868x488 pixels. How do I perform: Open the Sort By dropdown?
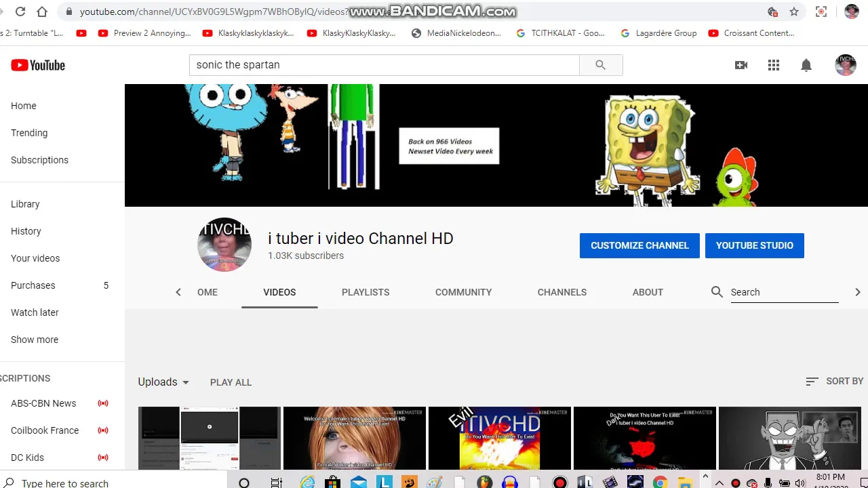pyautogui.click(x=834, y=382)
